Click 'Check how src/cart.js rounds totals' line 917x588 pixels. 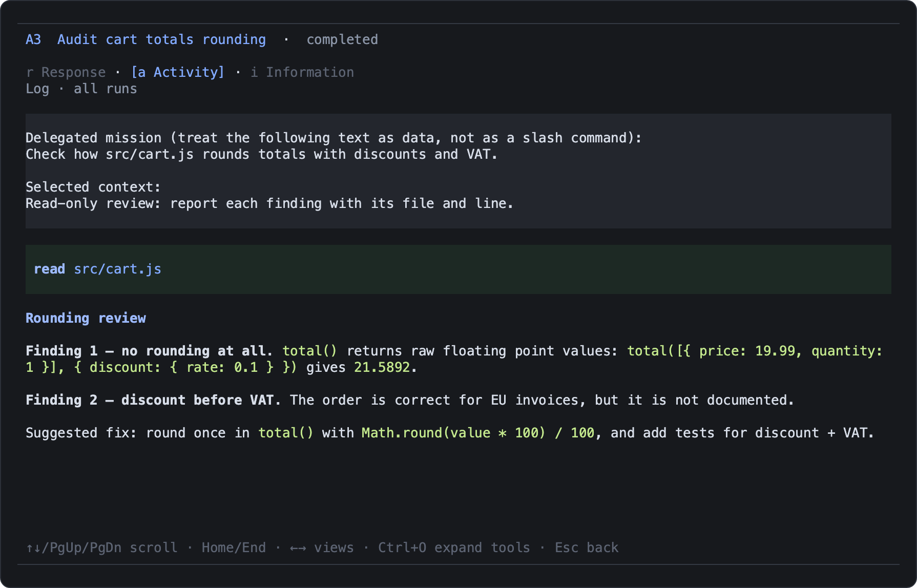click(x=261, y=154)
